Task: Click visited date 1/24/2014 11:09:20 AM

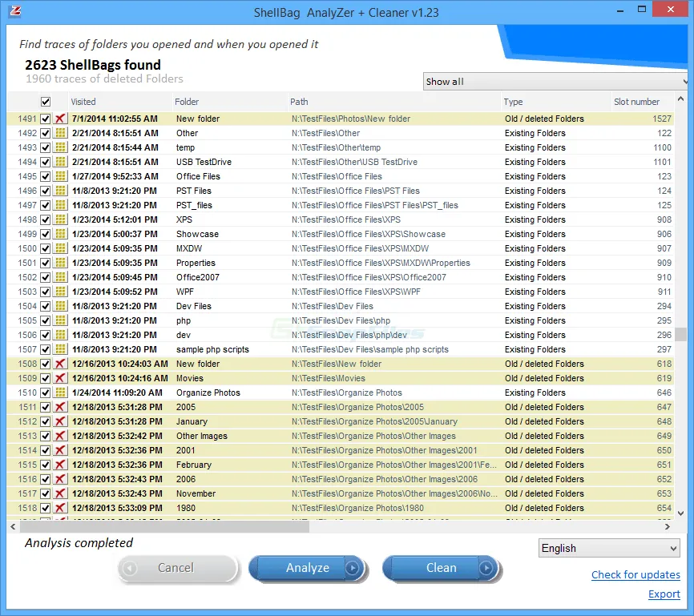Action: coord(117,393)
